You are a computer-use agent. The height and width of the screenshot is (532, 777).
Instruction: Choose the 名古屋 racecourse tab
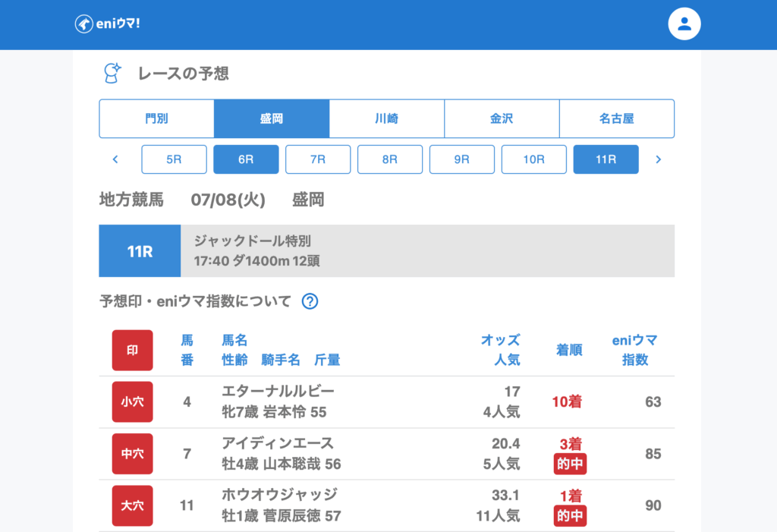pyautogui.click(x=616, y=118)
